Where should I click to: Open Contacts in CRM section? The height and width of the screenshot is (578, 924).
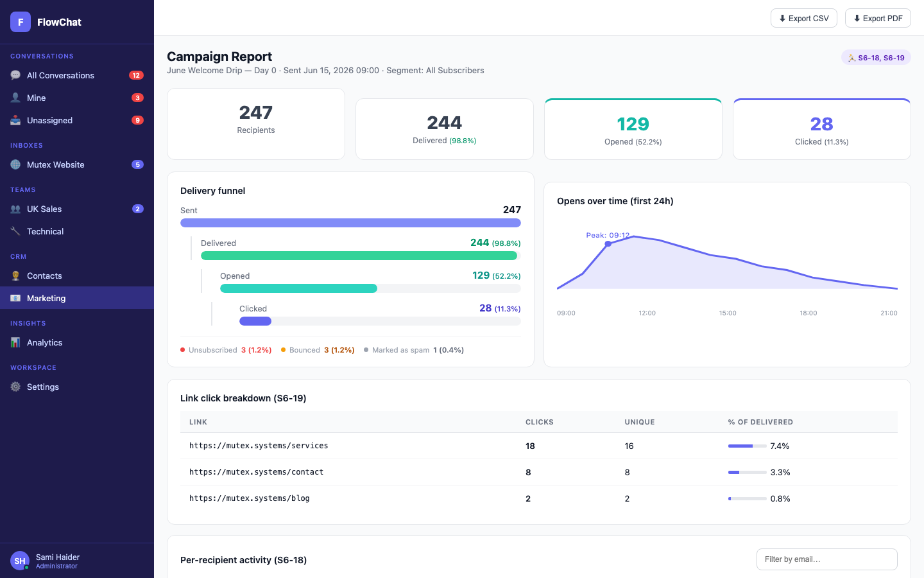click(x=77, y=276)
